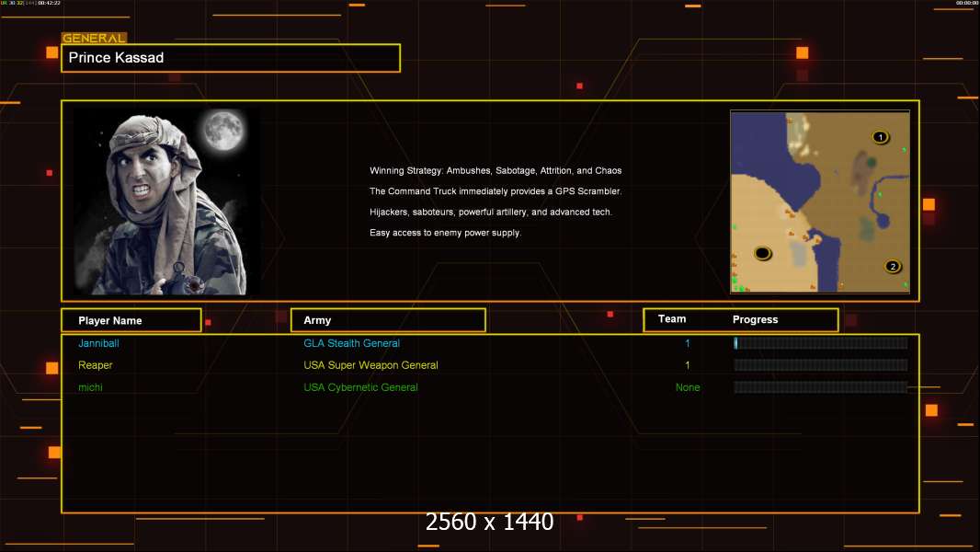
Task: Click the unnumbered black start marker on minimap
Action: point(762,253)
